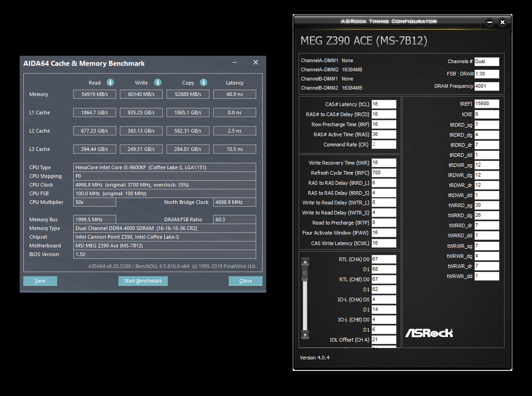Select the FSB : DRAM ratio field

pos(487,74)
